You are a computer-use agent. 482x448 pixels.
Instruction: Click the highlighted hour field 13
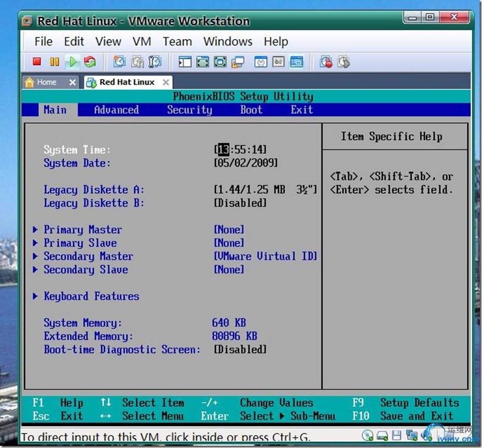[x=224, y=149]
